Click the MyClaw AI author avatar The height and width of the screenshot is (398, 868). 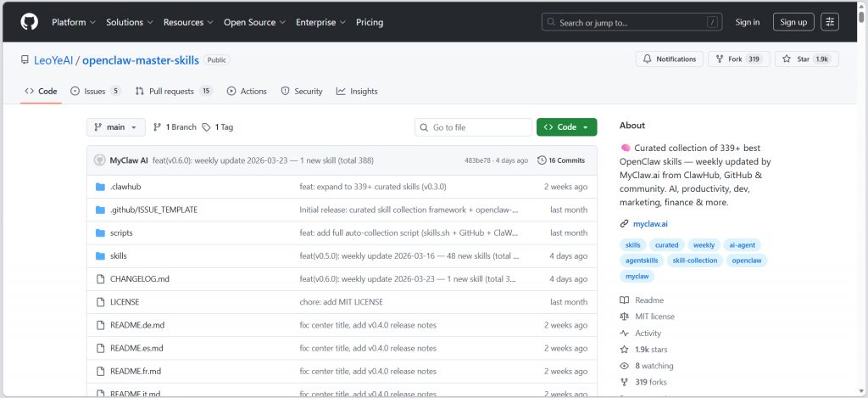100,160
